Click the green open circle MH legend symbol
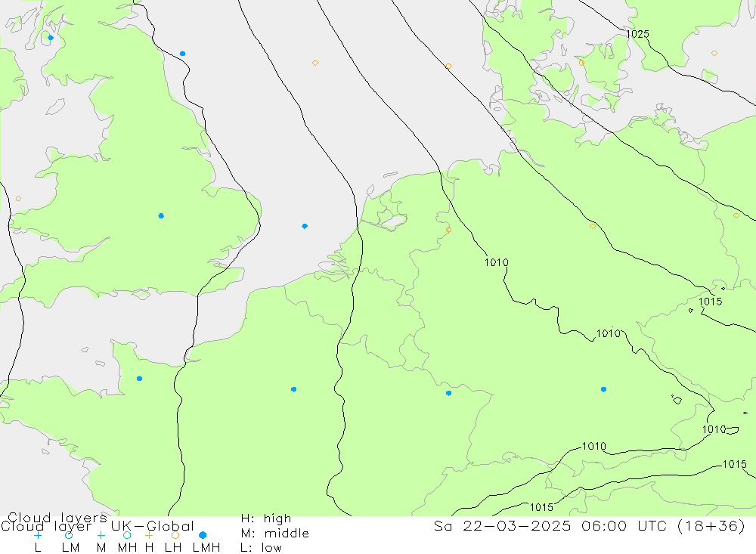The height and width of the screenshot is (554, 756). pos(127,535)
